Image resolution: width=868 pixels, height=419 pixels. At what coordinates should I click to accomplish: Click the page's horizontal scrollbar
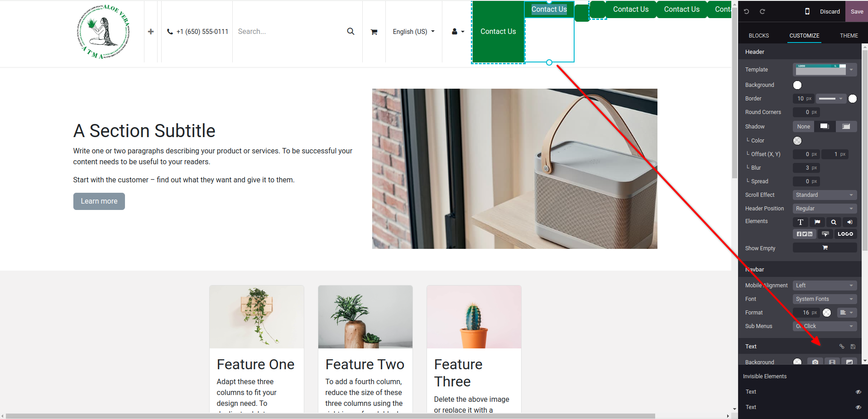(x=331, y=416)
